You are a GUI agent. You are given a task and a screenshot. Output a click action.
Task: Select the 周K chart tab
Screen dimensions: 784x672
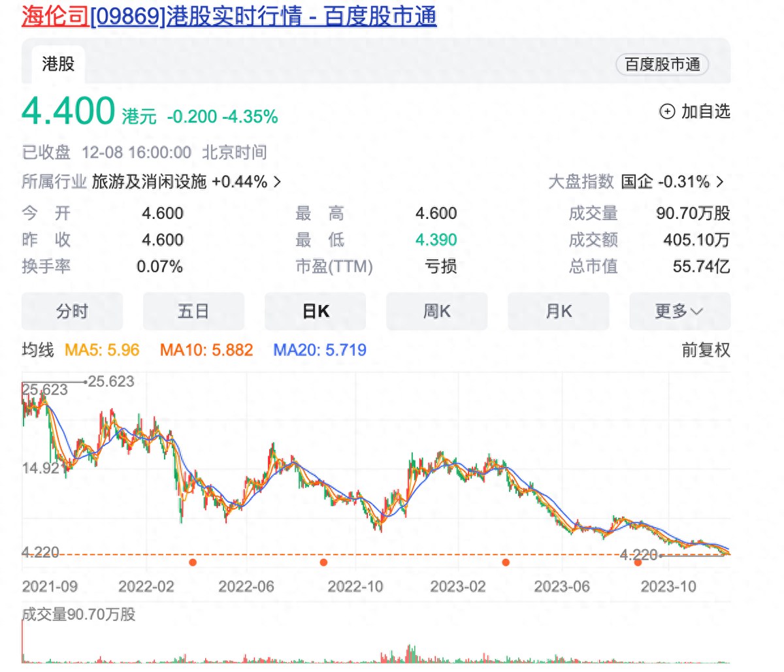[436, 312]
